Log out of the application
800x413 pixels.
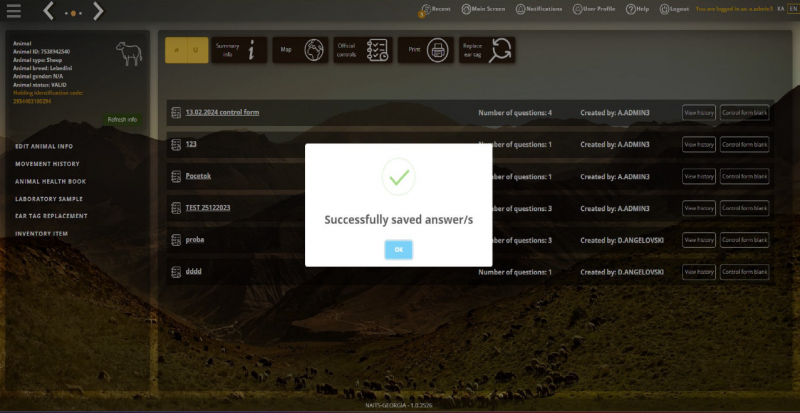click(674, 9)
